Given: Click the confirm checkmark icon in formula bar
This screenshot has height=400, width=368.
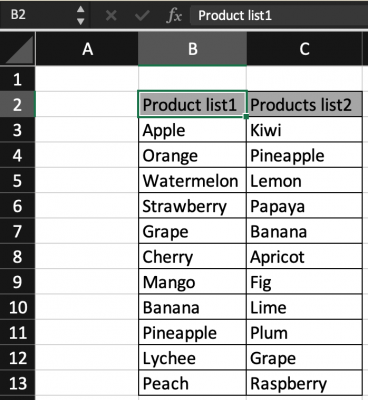Looking at the screenshot, I should coord(142,15).
